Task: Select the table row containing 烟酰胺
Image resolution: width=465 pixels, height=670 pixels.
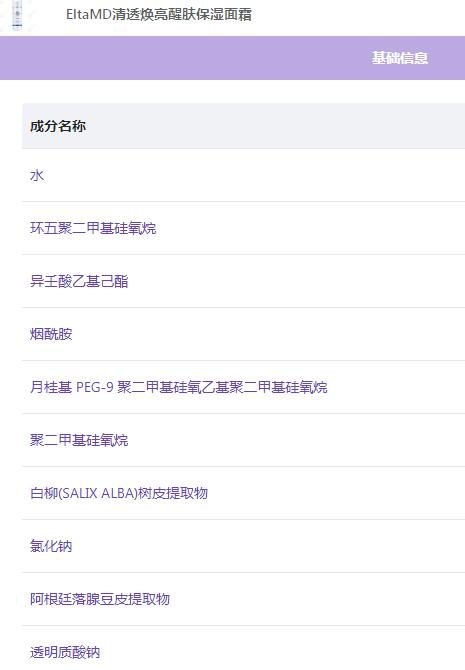Action: [x=244, y=334]
